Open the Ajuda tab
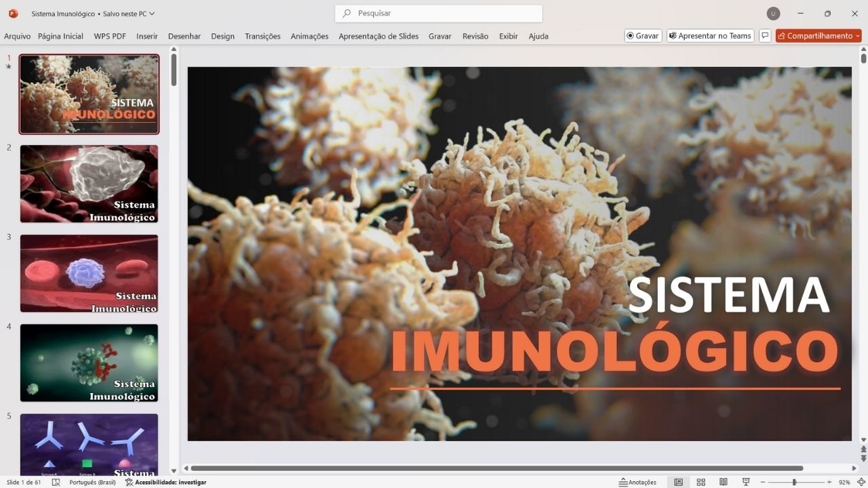Screen dimensions: 868x488 coord(538,36)
